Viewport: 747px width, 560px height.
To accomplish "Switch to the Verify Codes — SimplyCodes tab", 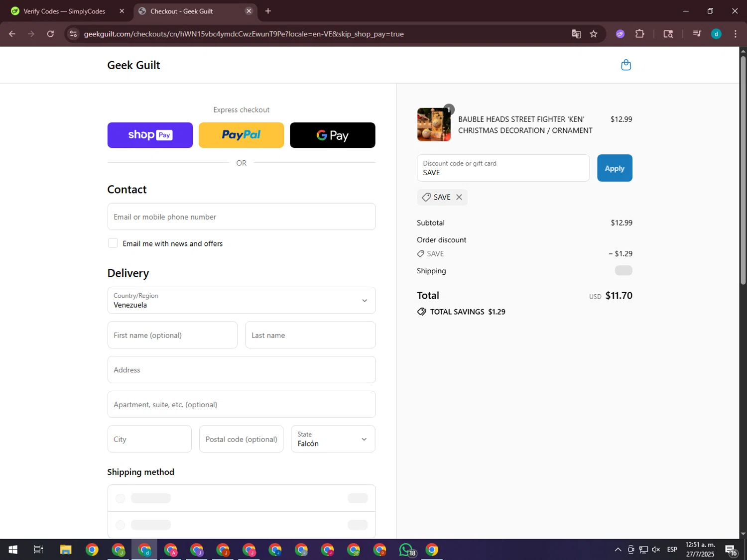I will pyautogui.click(x=65, y=11).
